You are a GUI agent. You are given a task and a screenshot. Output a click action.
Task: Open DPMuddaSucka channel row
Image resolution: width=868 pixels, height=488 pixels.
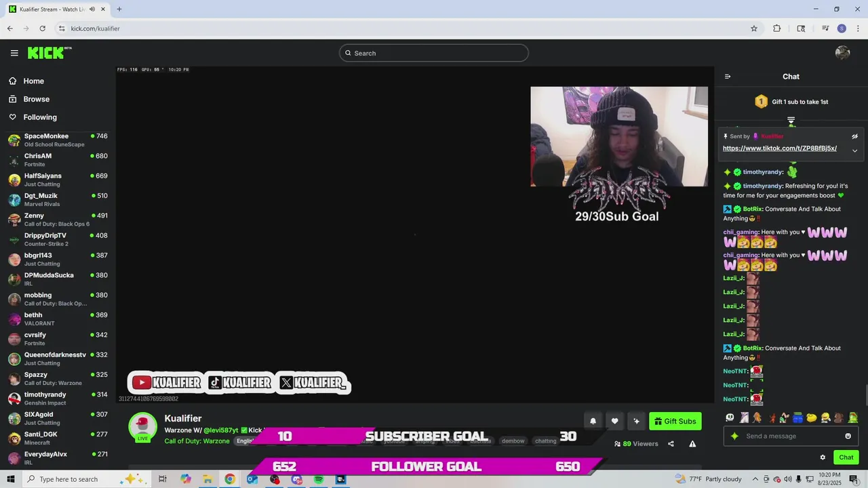click(58, 279)
